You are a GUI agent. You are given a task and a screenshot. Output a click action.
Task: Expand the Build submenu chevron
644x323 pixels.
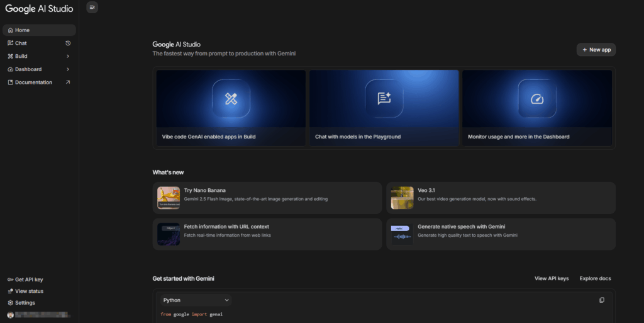click(x=68, y=57)
